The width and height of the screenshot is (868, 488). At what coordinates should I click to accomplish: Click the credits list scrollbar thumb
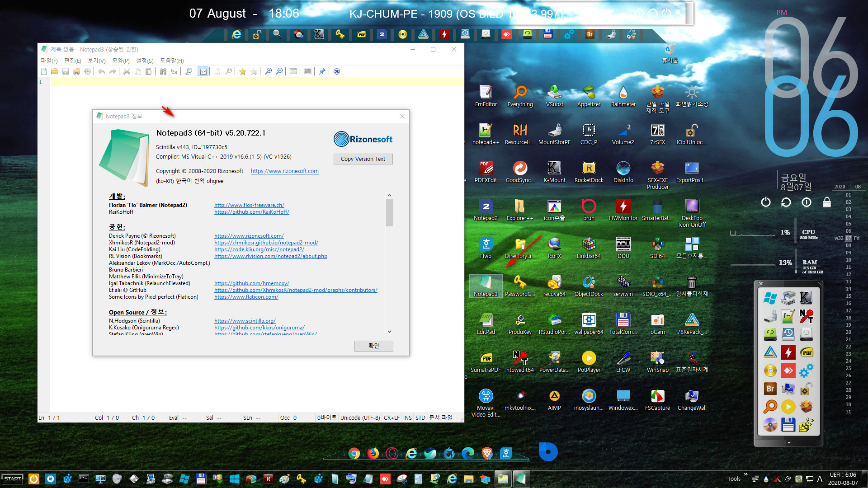click(389, 212)
